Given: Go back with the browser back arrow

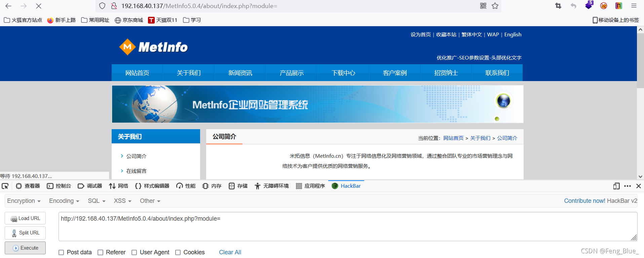Looking at the screenshot, I should click(x=8, y=6).
